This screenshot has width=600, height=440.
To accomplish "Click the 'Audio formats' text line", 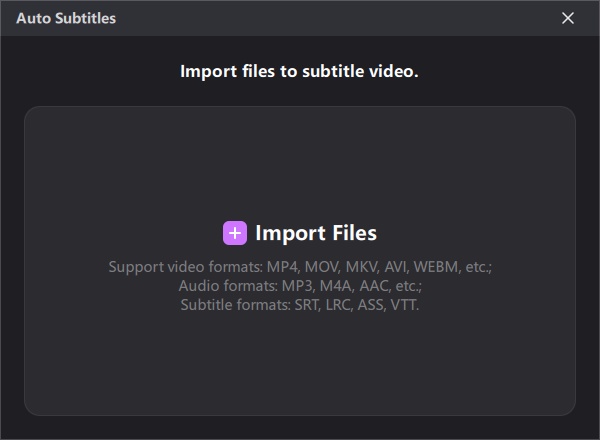I will pyautogui.click(x=300, y=286).
